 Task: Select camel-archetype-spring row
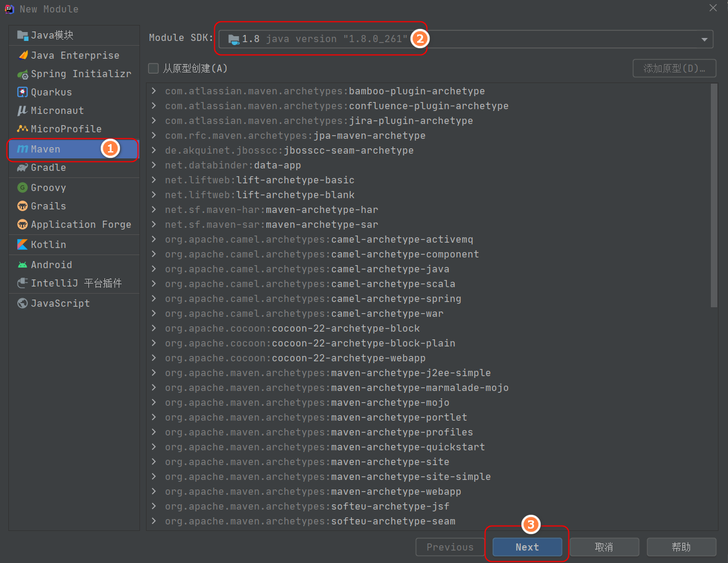428,298
